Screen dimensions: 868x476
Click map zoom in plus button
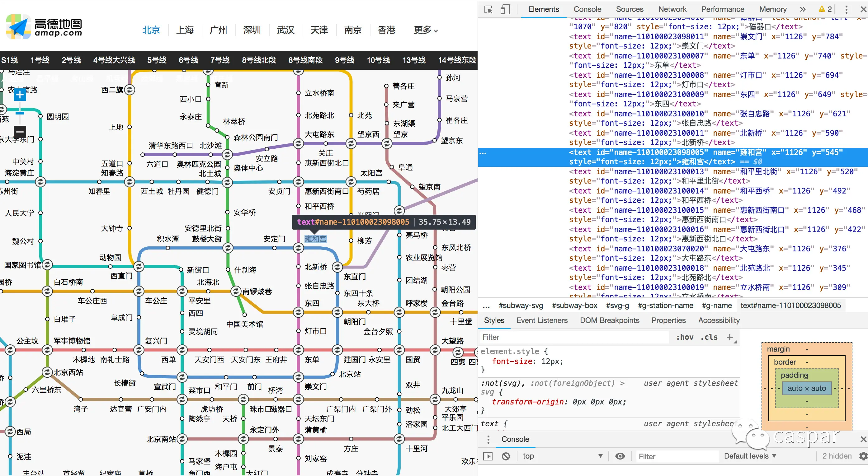(20, 95)
